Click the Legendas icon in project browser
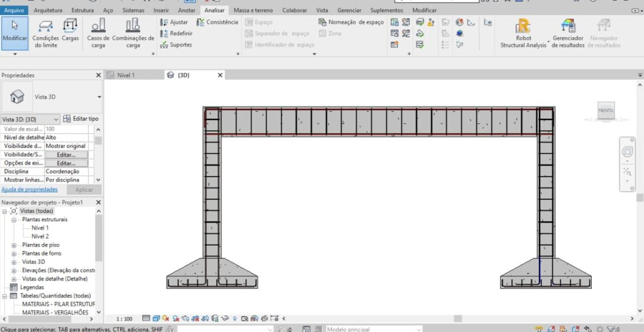The height and width of the screenshot is (332, 644). click(x=14, y=287)
